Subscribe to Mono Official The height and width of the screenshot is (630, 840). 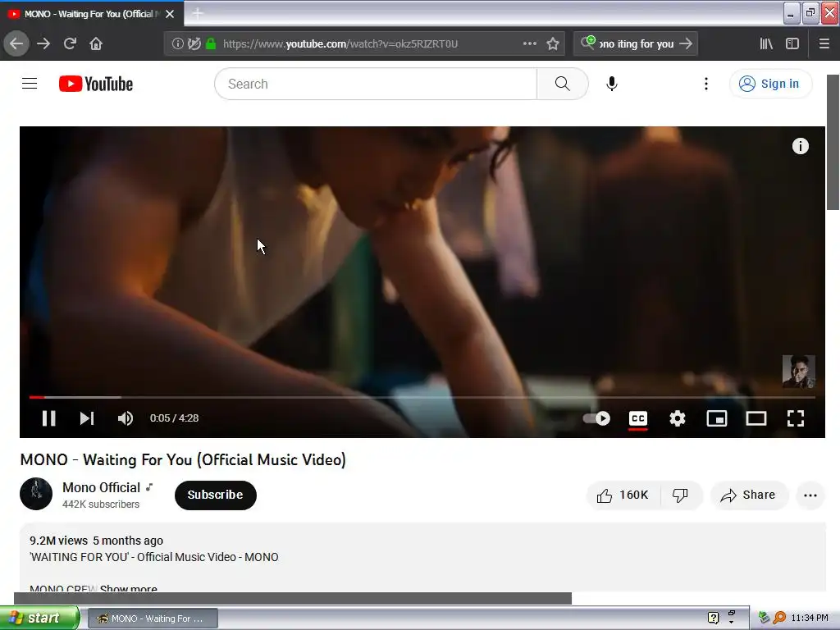(x=216, y=495)
